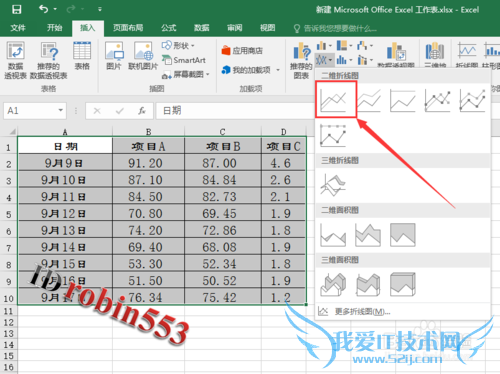Select column B header

pos(148,132)
